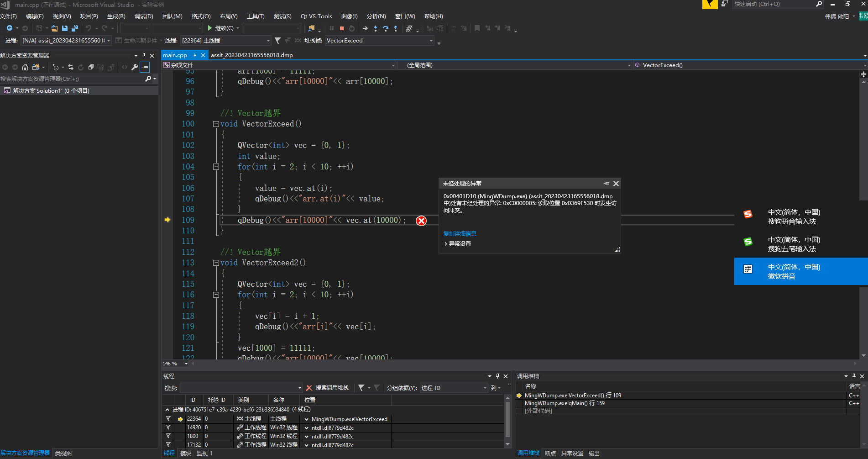Click the Step Into debug icon

[375, 28]
